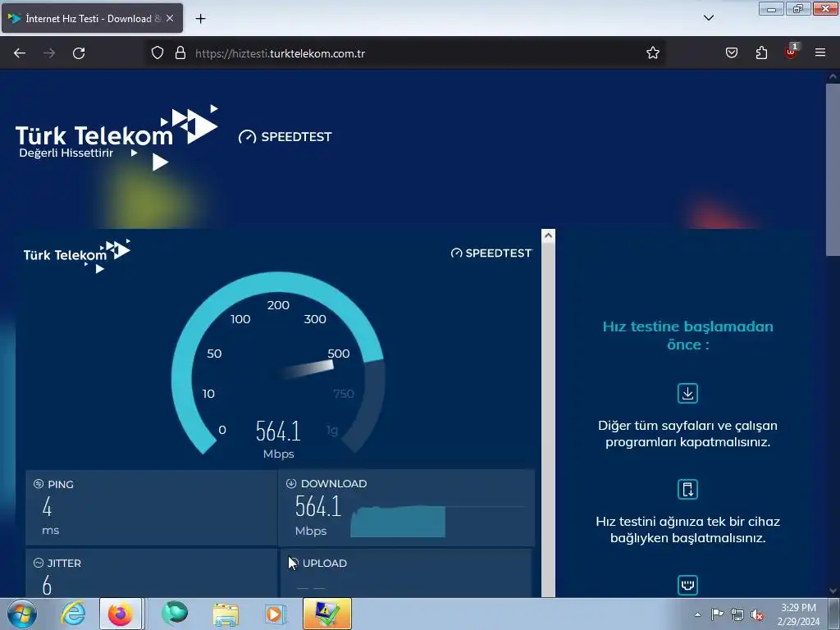Click 'Hız testine başlamadan önce' heading
840x630 pixels.
click(688, 336)
